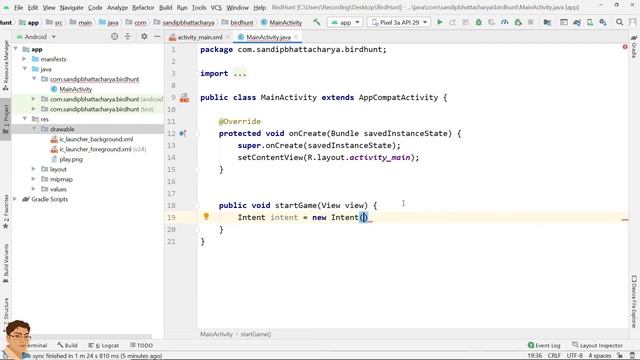Close the activity_main.xml tab
Viewport: 640px width, 360px height.
pyautogui.click(x=228, y=37)
